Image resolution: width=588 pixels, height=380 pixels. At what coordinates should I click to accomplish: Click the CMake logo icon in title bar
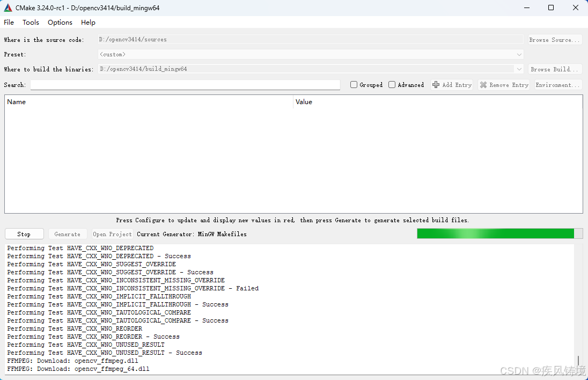(8, 8)
